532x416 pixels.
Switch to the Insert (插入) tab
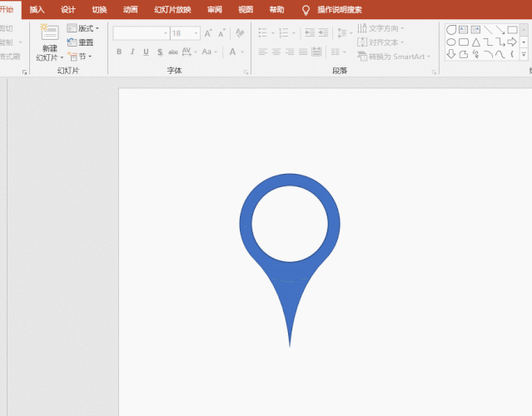point(37,10)
